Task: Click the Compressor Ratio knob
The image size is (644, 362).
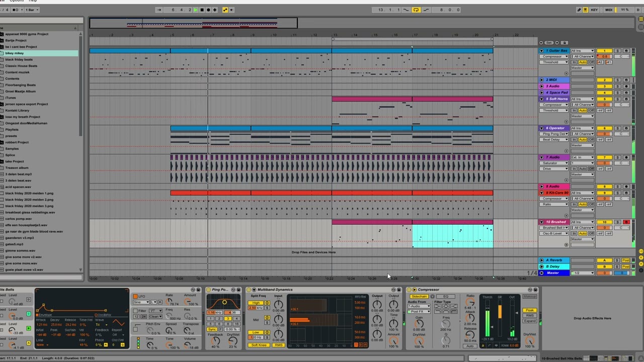Action: 470,302
